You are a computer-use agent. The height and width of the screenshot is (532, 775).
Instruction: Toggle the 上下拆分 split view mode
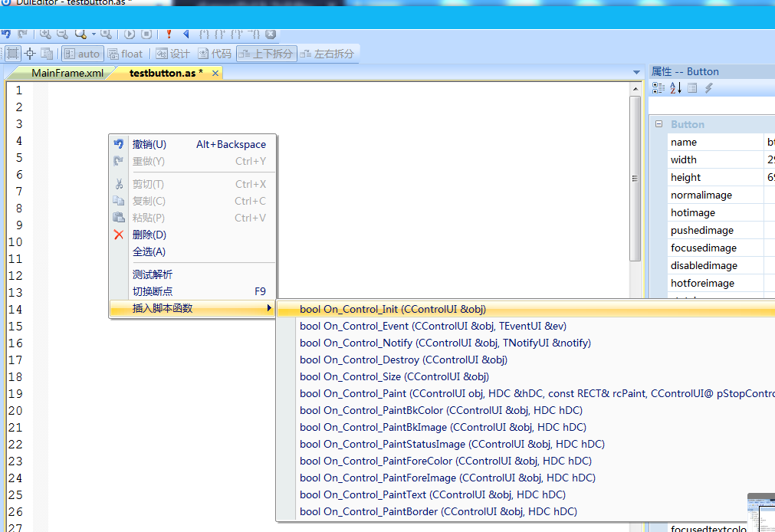click(x=269, y=54)
